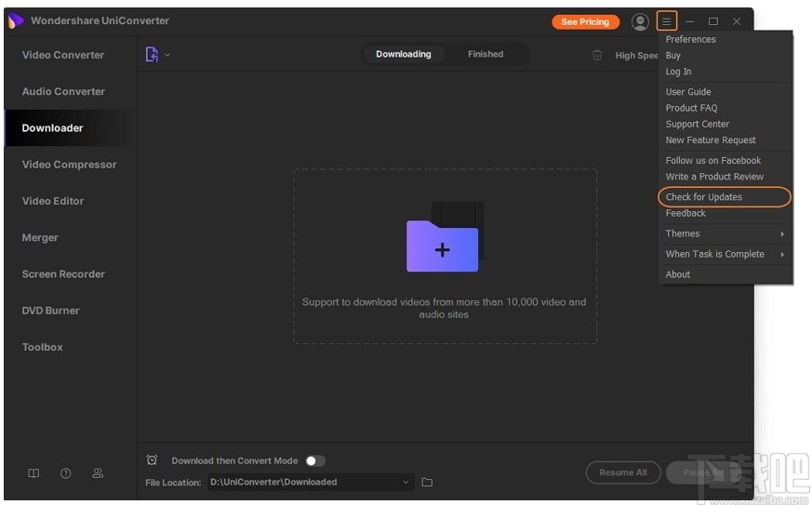
Task: Open the File Location path dropdown
Action: tap(311, 482)
